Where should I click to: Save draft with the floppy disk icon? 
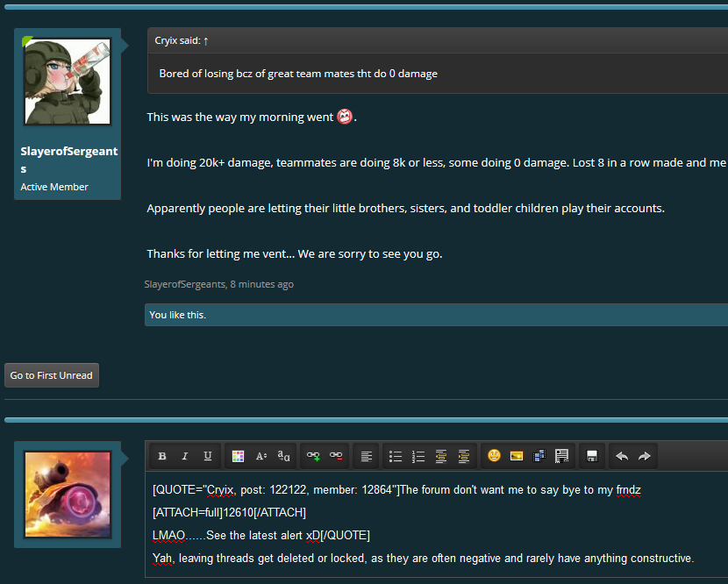pyautogui.click(x=592, y=456)
